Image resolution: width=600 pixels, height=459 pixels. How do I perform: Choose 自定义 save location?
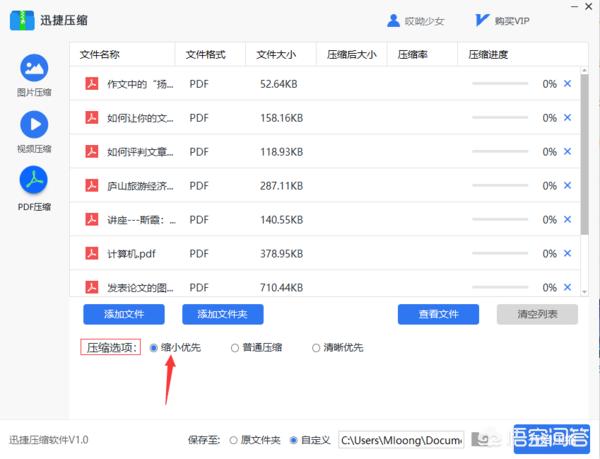pyautogui.click(x=293, y=440)
